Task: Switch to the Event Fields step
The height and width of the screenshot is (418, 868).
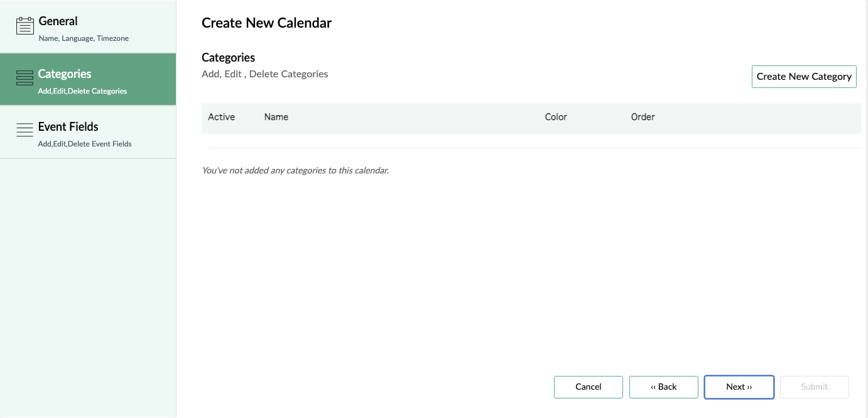Action: 68,126
